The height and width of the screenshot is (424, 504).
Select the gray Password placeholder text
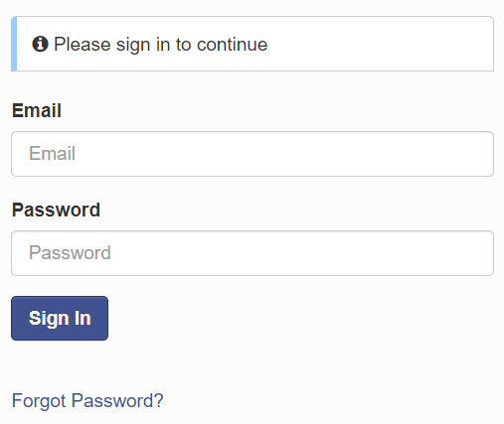tap(70, 253)
